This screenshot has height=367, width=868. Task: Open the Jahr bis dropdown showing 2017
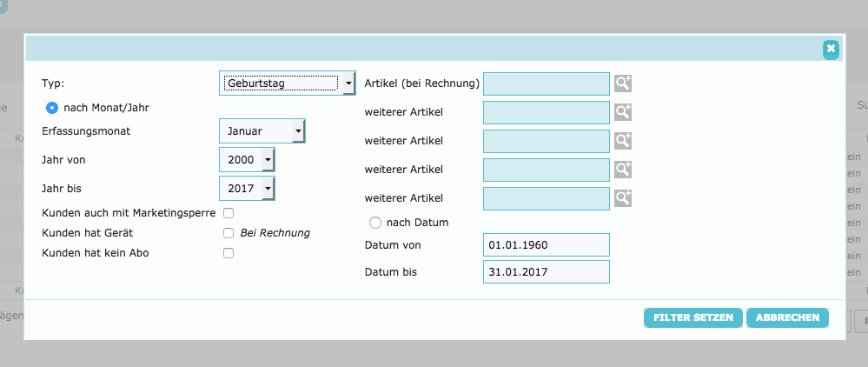pos(247,188)
